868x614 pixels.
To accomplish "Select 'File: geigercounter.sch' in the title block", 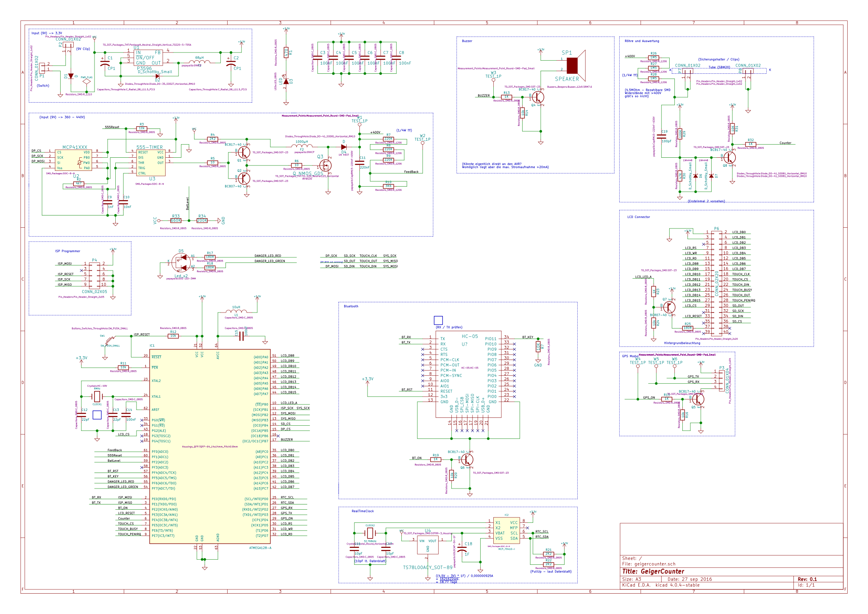I will tap(648, 564).
